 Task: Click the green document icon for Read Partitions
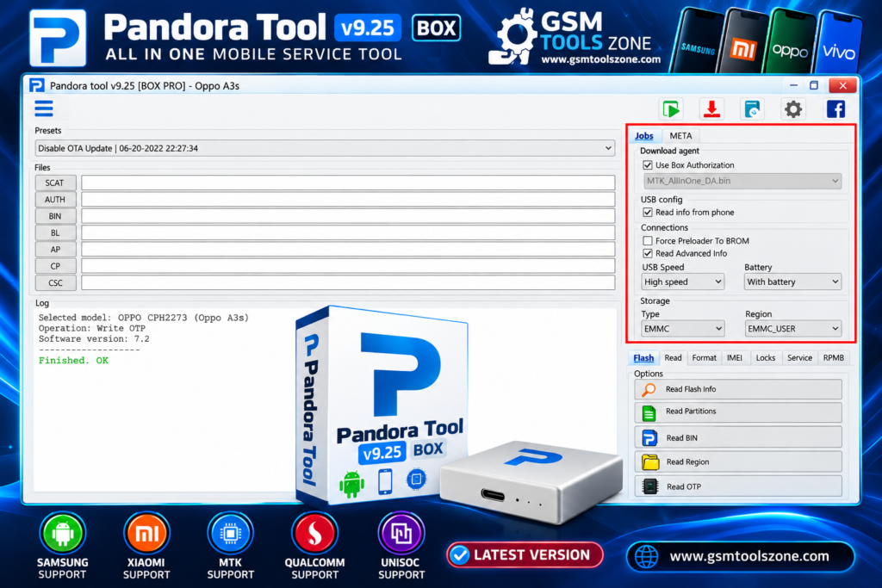(649, 413)
